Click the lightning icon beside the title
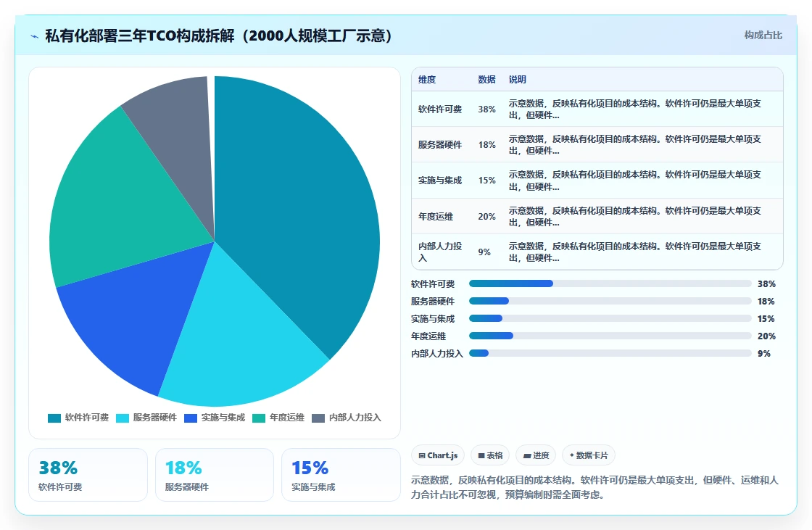 point(35,36)
